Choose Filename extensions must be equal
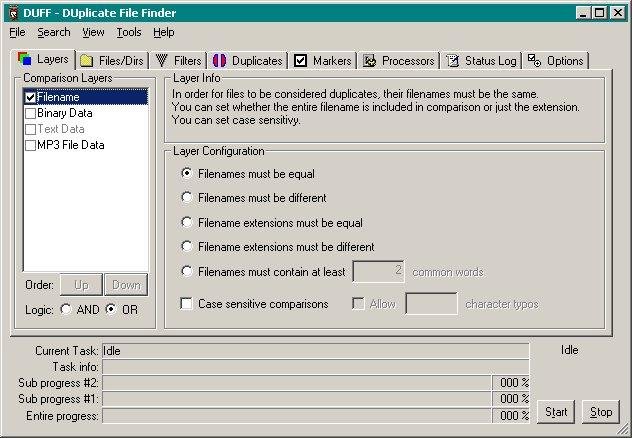Viewport: 632px width, 438px height. [x=186, y=223]
